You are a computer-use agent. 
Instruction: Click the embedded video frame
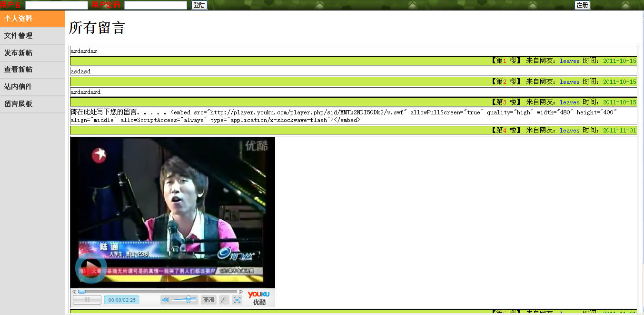click(173, 213)
